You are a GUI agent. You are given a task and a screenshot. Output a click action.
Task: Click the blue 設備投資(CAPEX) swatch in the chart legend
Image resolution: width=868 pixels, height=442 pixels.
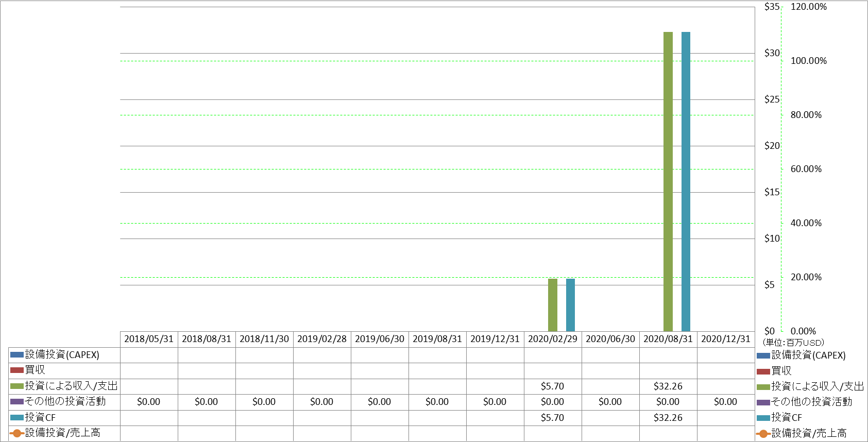pyautogui.click(x=763, y=355)
